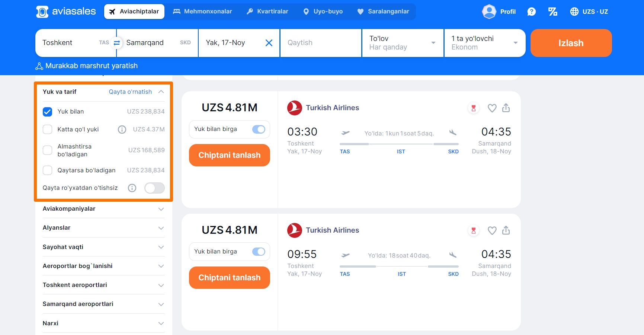Switch to the Mehmonxonalar tab
The image size is (644, 335).
202,12
